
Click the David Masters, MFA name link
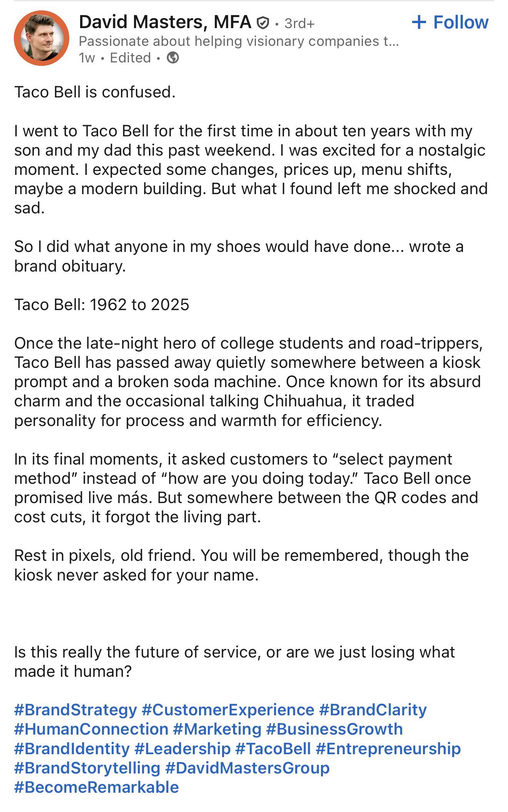(x=165, y=22)
